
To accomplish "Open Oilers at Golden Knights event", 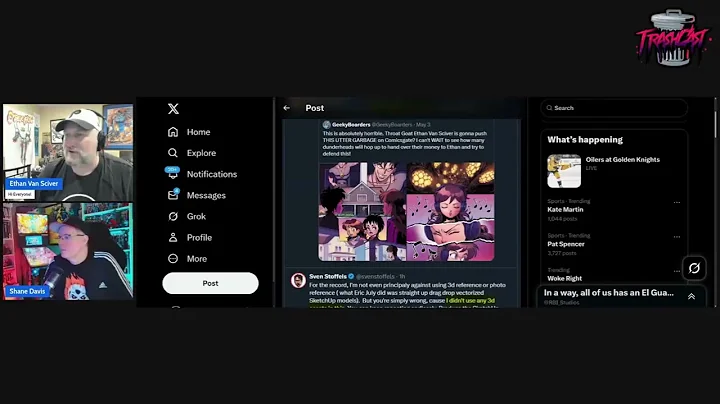I will [x=623, y=159].
